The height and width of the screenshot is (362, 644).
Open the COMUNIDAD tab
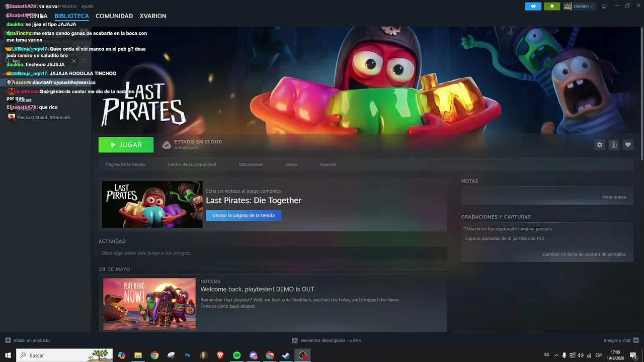tap(114, 16)
